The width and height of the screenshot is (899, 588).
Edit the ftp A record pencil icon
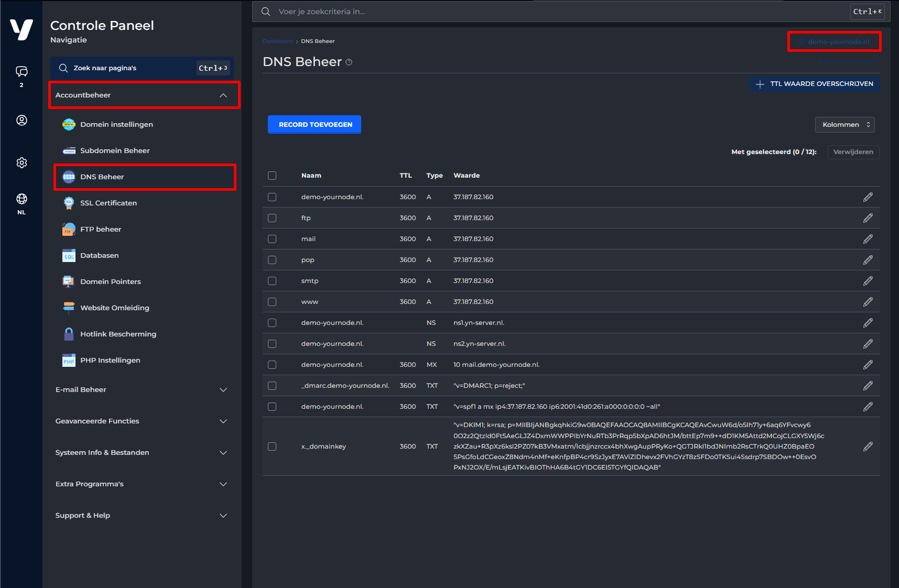pyautogui.click(x=868, y=218)
